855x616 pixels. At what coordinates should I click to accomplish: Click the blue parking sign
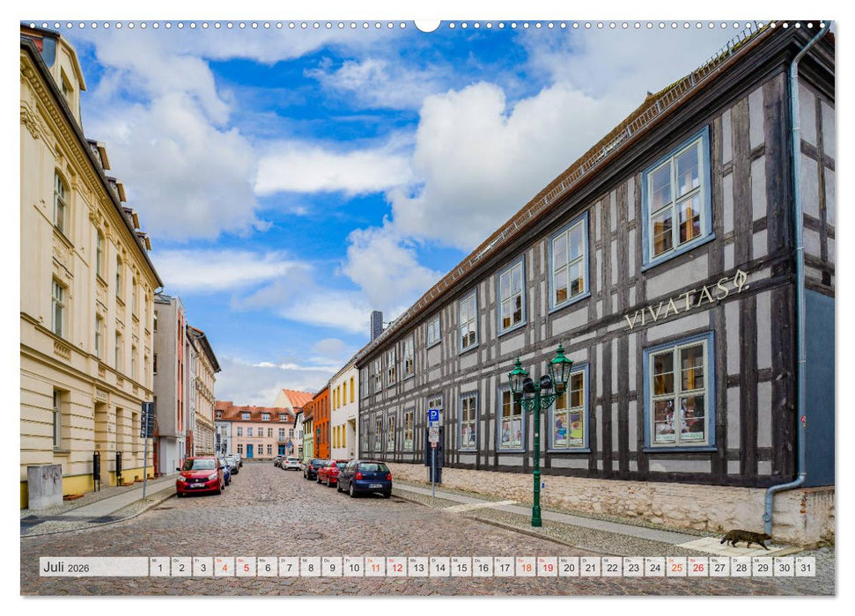point(434,414)
